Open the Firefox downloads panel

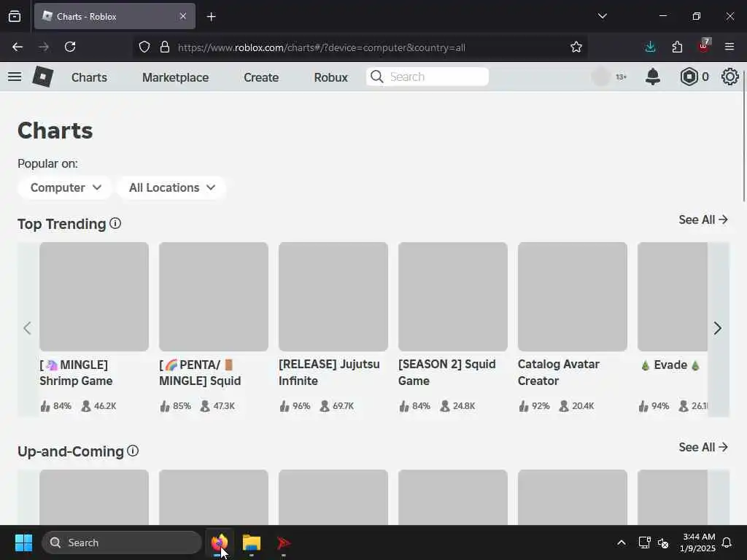pos(650,47)
